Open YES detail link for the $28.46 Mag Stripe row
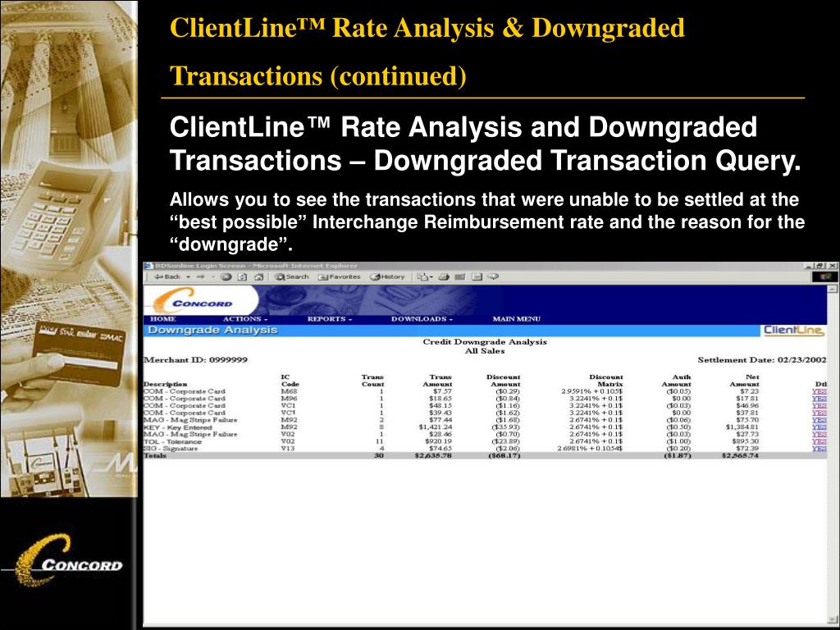This screenshot has width=840, height=630. (x=819, y=434)
